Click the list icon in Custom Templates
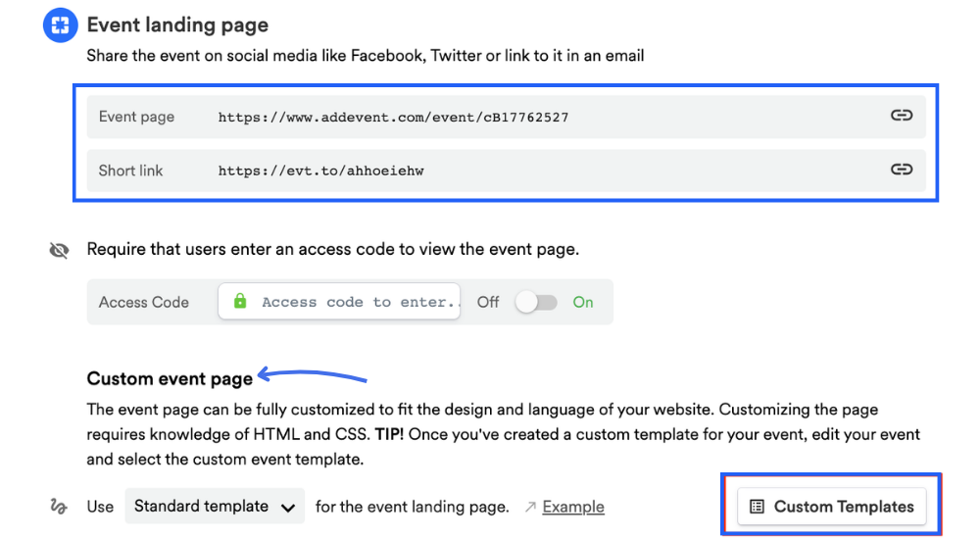The image size is (980, 539). point(757,507)
